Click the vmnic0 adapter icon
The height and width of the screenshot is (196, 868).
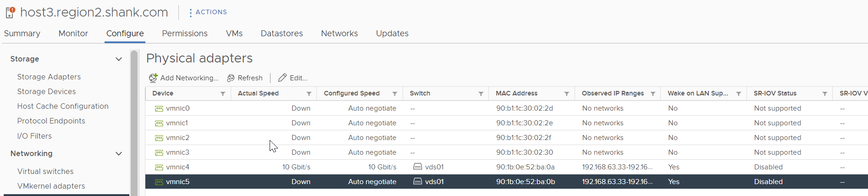click(159, 109)
